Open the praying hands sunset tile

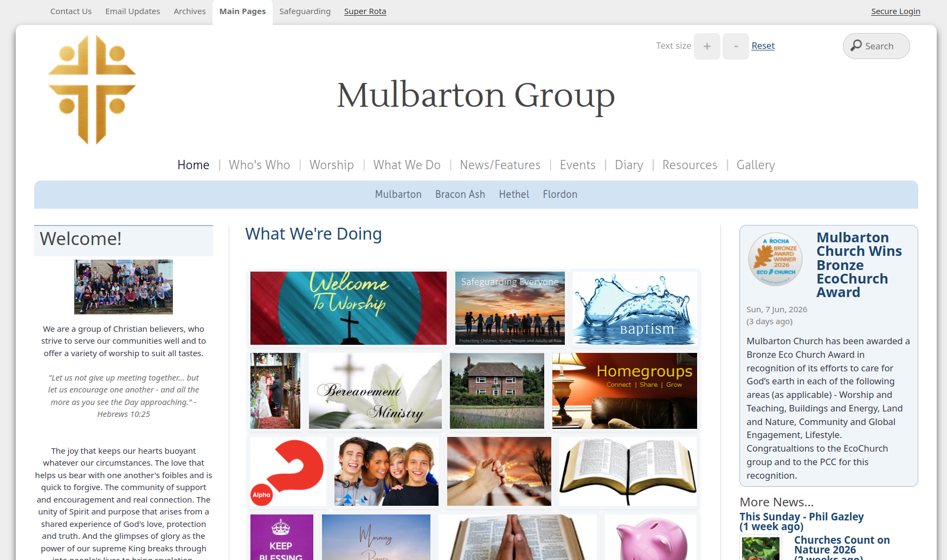[x=499, y=472]
